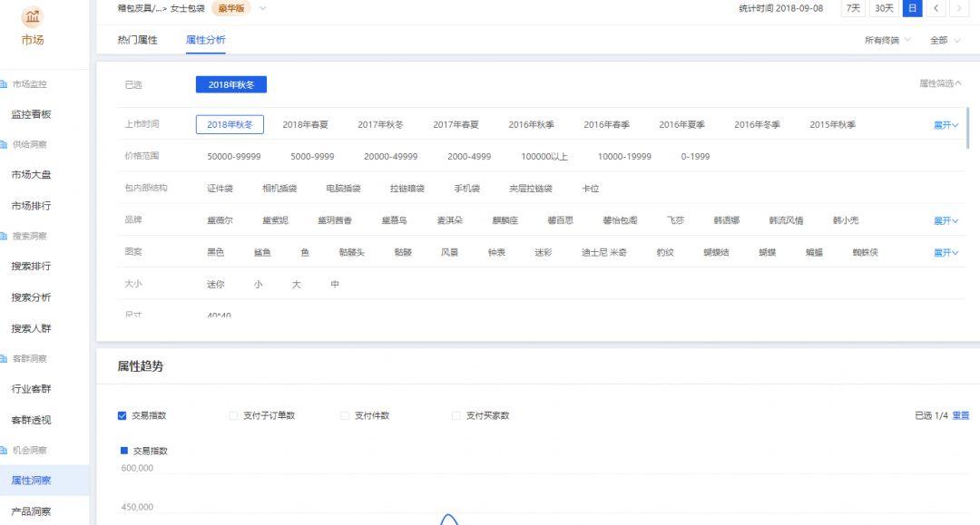This screenshot has width=980, height=525.
Task: Choose the 2015年秋季 launch option
Action: click(x=832, y=124)
